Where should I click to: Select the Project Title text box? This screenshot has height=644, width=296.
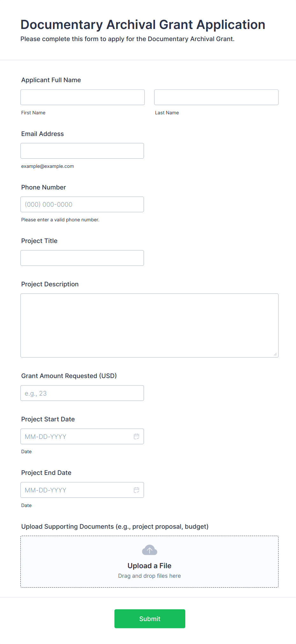(82, 258)
